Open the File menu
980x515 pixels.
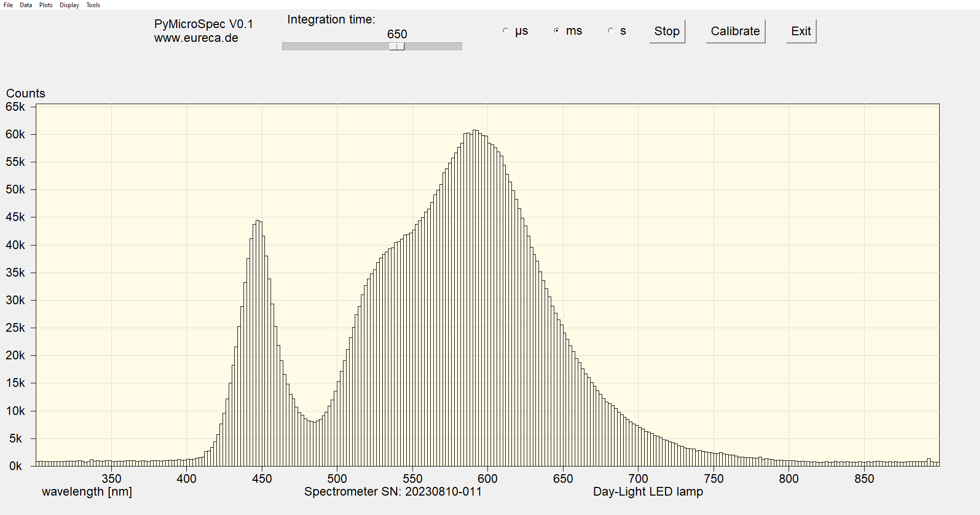pos(8,5)
